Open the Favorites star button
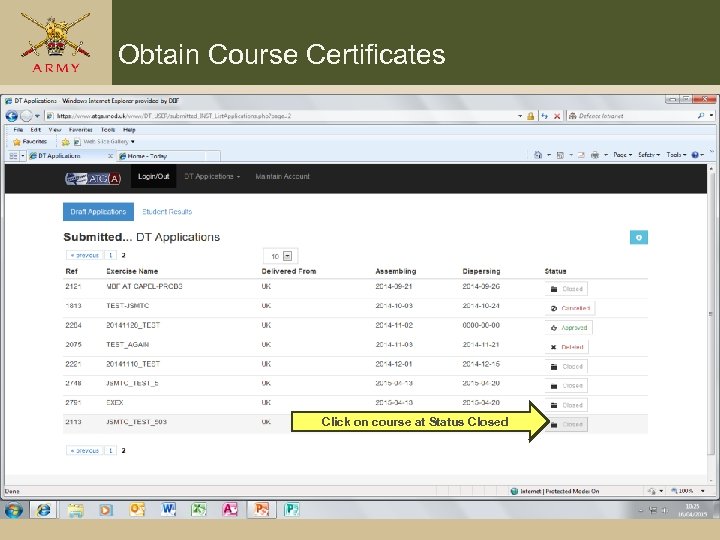This screenshot has width=720, height=540. point(30,142)
